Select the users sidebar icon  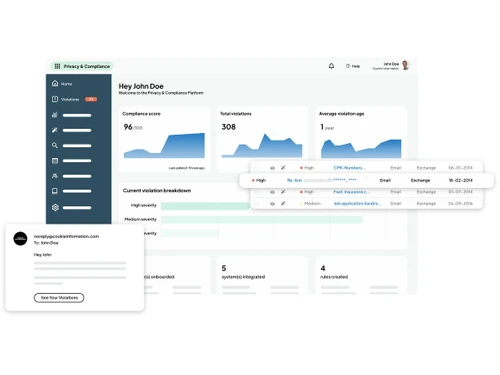55,176
